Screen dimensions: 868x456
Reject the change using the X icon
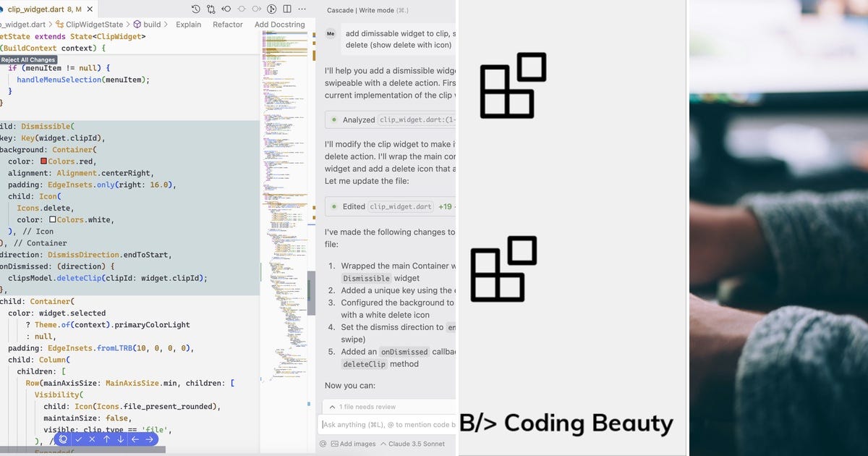point(92,439)
